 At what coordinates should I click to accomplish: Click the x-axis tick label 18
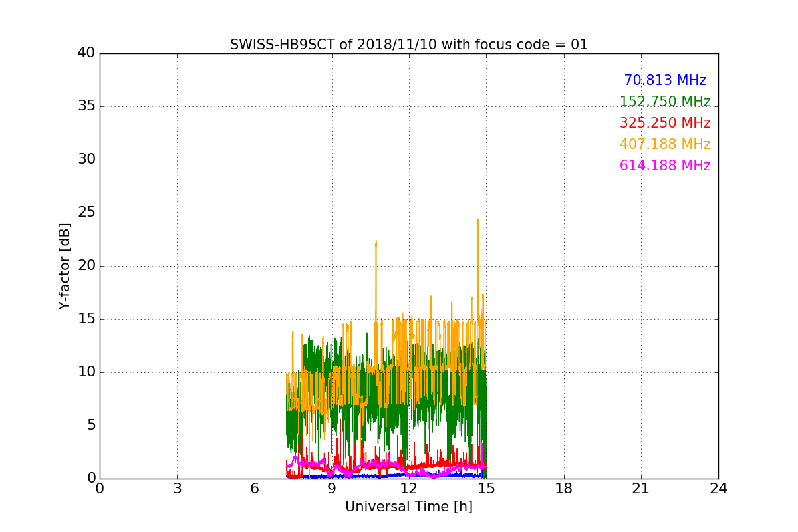(x=564, y=488)
